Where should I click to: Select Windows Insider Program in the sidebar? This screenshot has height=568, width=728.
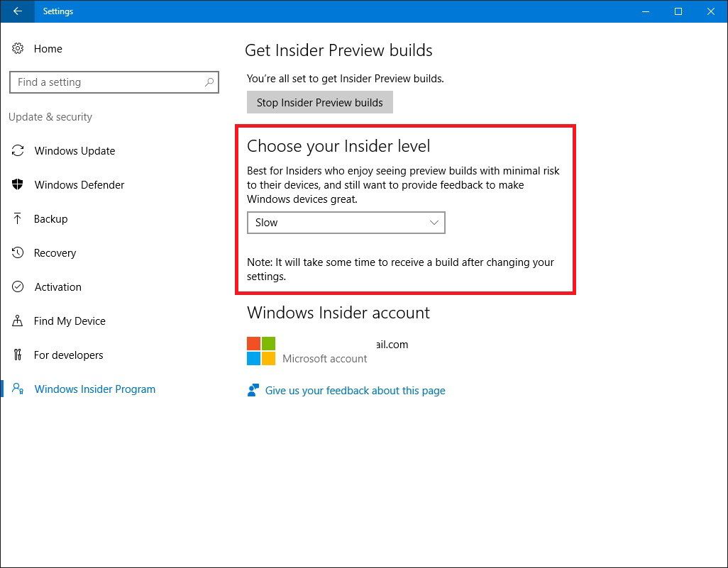click(x=94, y=389)
